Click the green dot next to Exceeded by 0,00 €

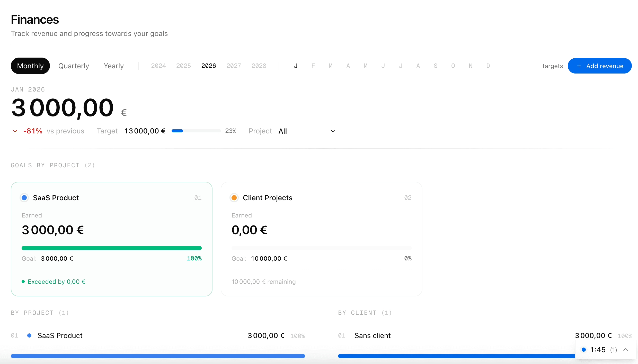pos(23,281)
